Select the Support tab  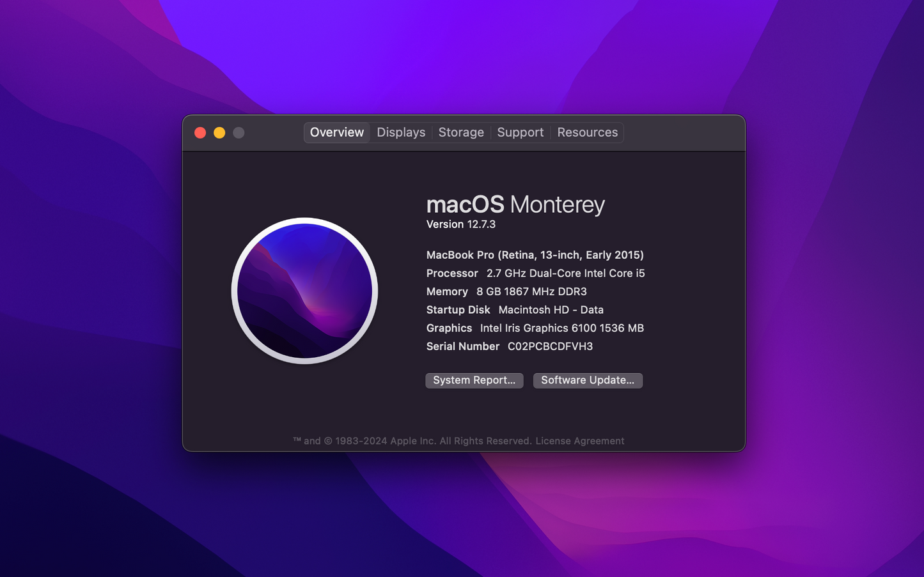coord(520,132)
